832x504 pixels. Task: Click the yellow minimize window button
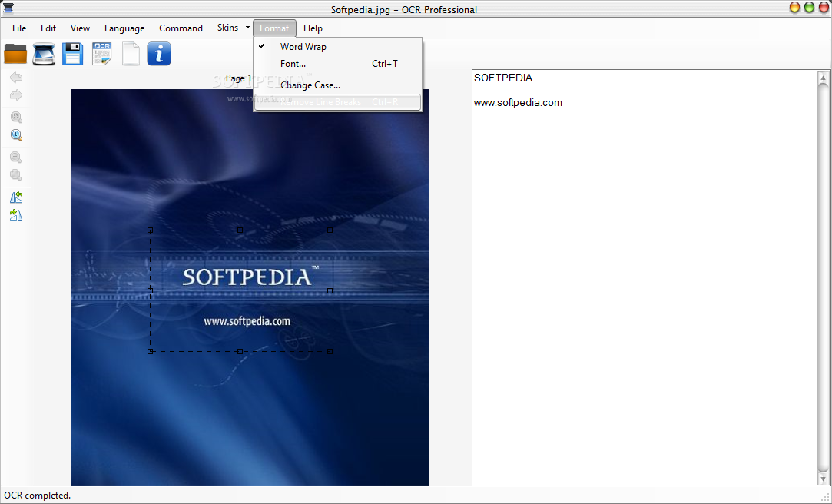795,8
